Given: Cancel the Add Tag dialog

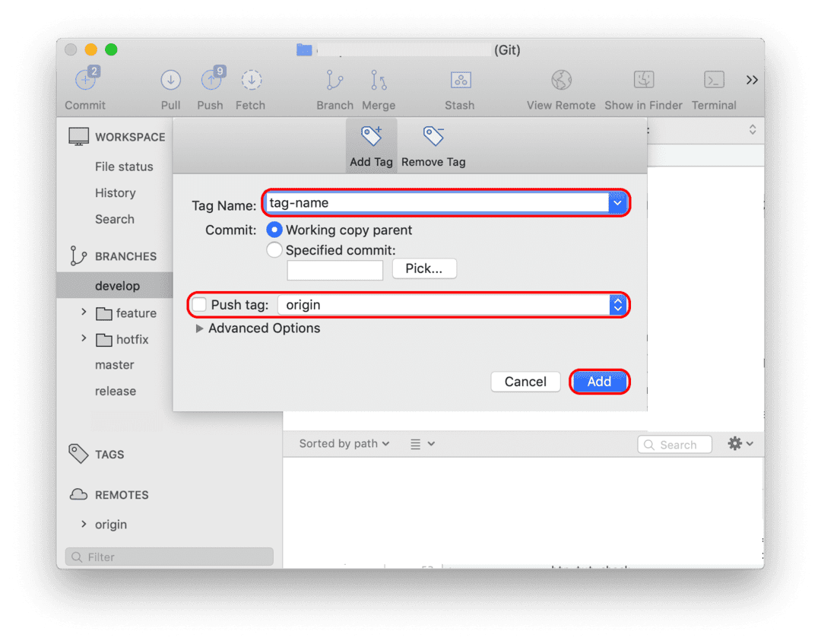Looking at the screenshot, I should click(525, 381).
